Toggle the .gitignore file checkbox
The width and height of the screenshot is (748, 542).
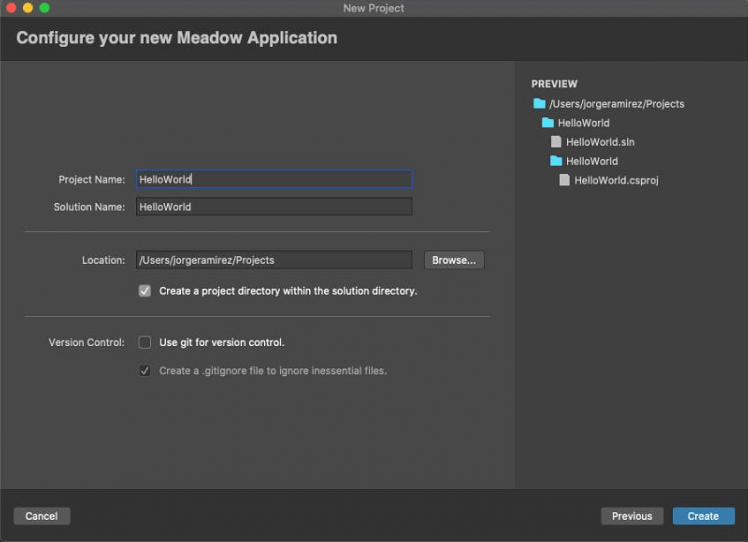click(145, 371)
